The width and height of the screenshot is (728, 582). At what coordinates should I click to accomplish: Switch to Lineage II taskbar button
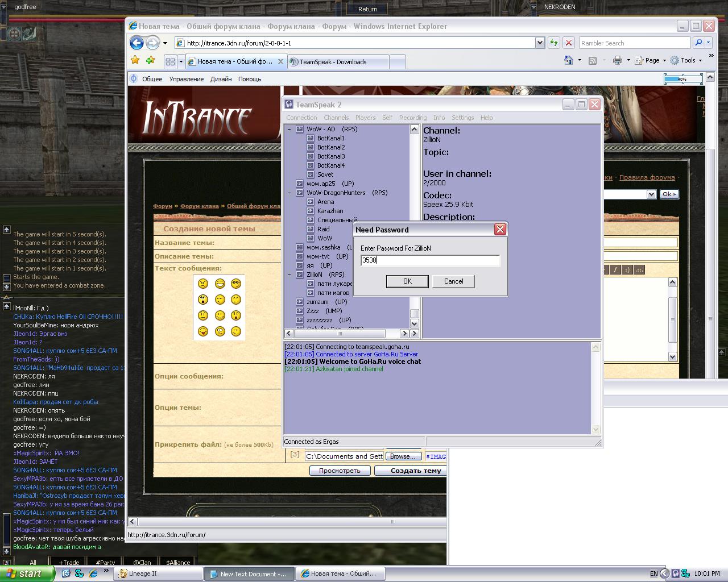158,573
